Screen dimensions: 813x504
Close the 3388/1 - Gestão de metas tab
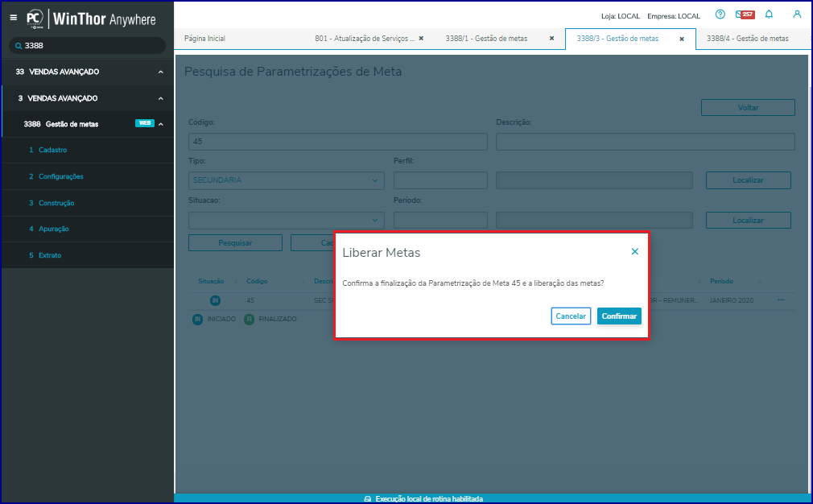(551, 39)
